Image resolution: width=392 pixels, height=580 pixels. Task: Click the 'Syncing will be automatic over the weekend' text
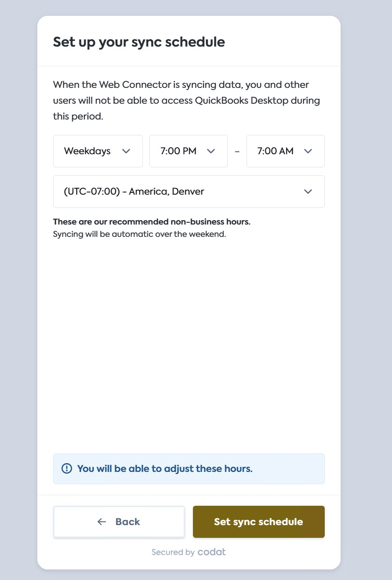click(x=139, y=234)
